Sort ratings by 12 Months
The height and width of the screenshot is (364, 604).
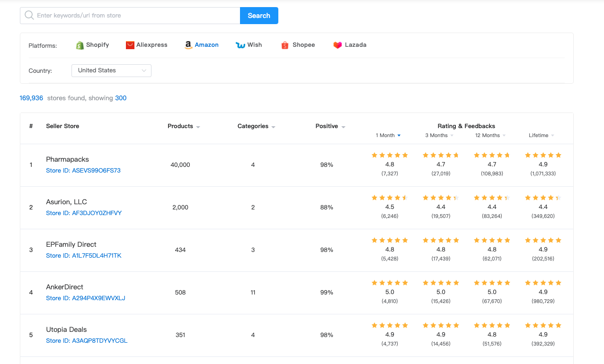coord(490,135)
